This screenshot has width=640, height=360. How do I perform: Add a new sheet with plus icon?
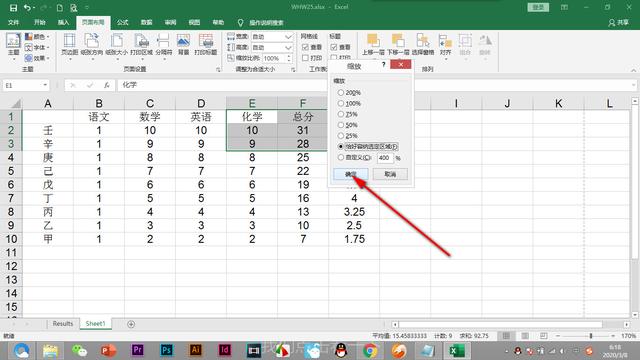[x=131, y=324]
